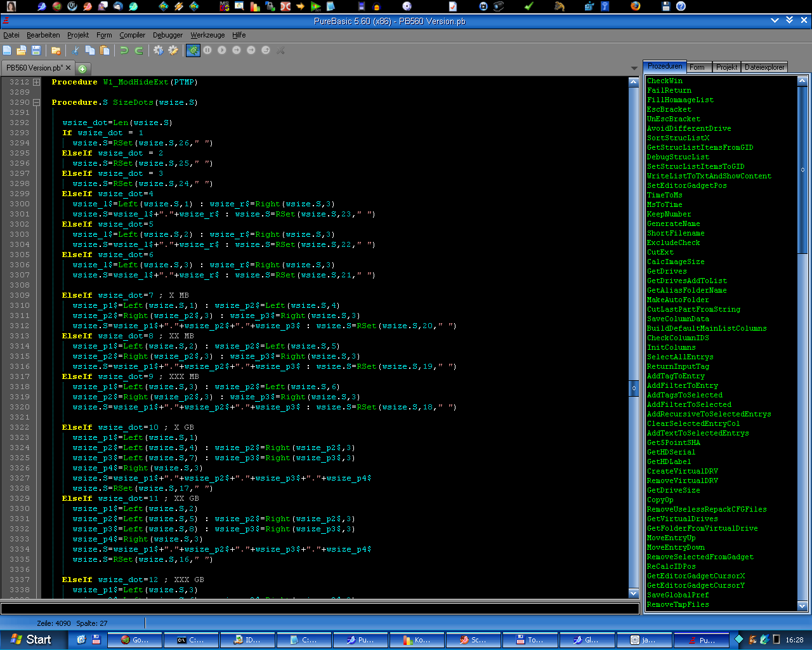
Task: Select GetDrives in procedure list
Action: point(667,271)
